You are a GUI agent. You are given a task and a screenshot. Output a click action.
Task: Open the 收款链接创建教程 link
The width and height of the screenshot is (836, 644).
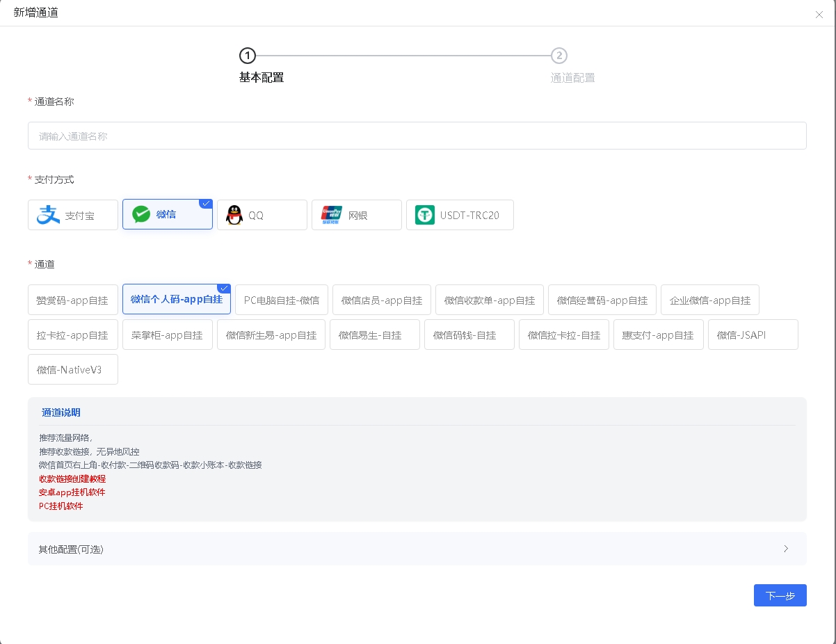(72, 479)
